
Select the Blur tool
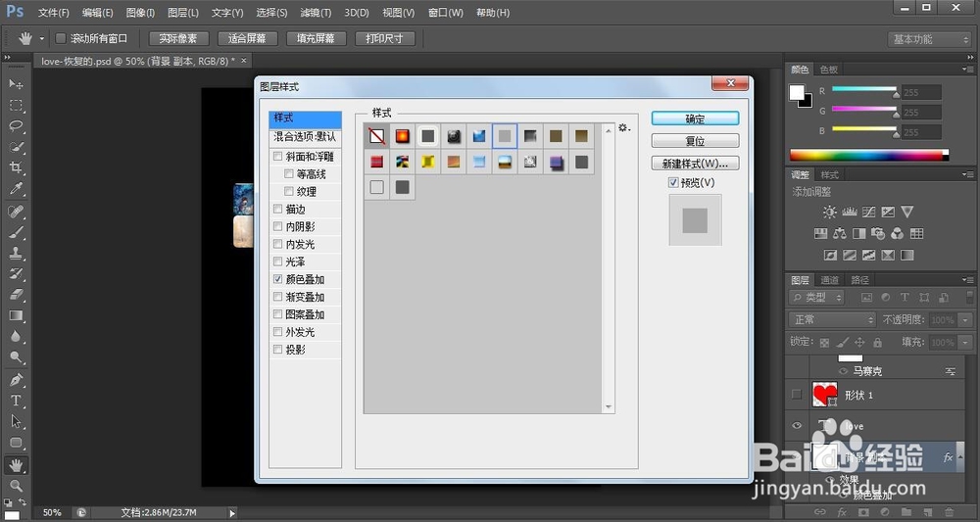click(16, 337)
